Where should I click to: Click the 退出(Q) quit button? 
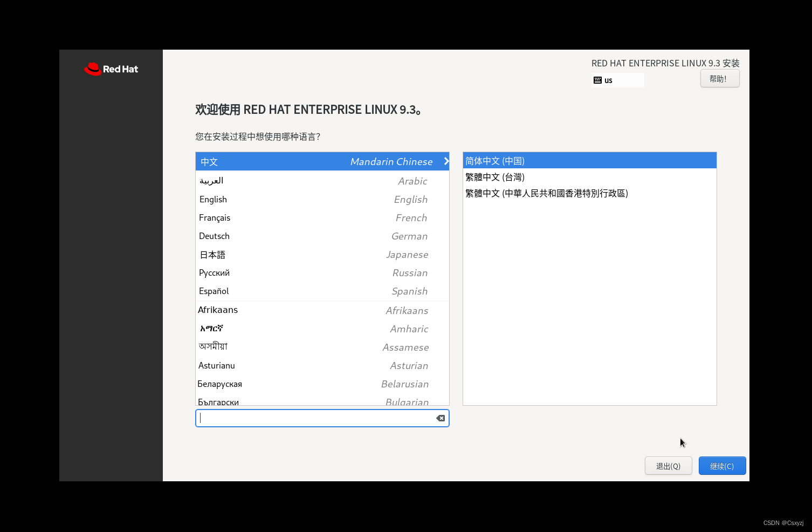click(x=668, y=466)
